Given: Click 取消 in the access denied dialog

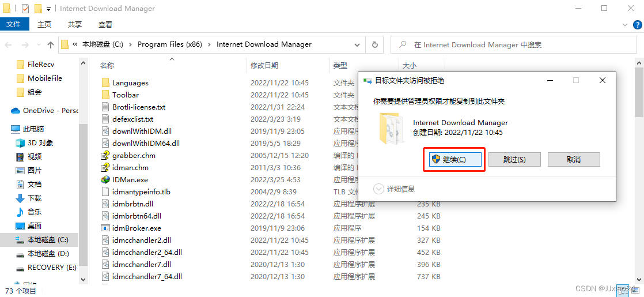Looking at the screenshot, I should click(x=574, y=160).
